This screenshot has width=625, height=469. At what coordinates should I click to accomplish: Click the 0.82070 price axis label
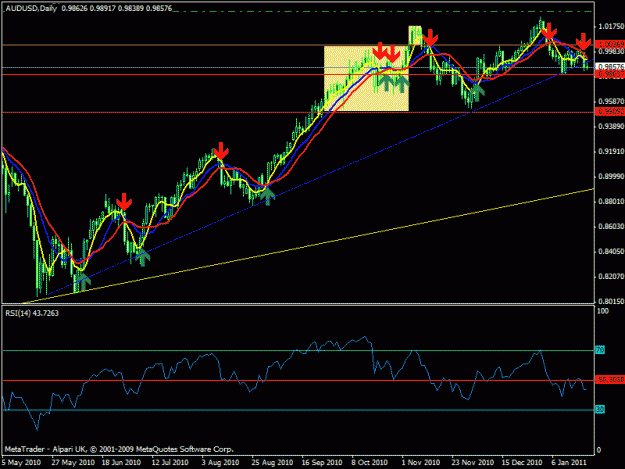(x=611, y=276)
